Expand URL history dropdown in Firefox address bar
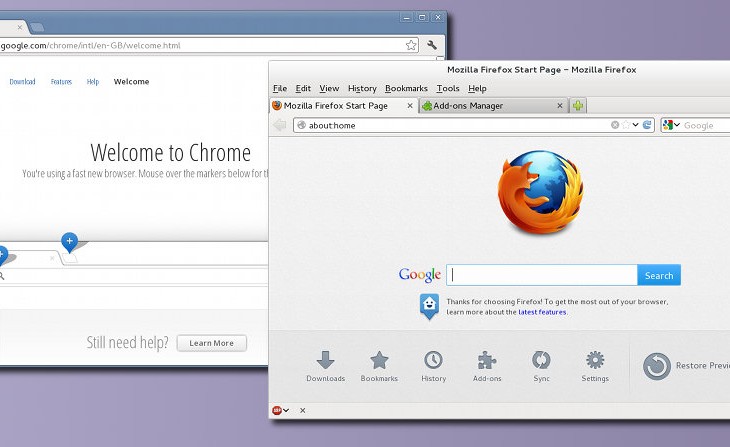Image resolution: width=730 pixels, height=447 pixels. pos(635,125)
